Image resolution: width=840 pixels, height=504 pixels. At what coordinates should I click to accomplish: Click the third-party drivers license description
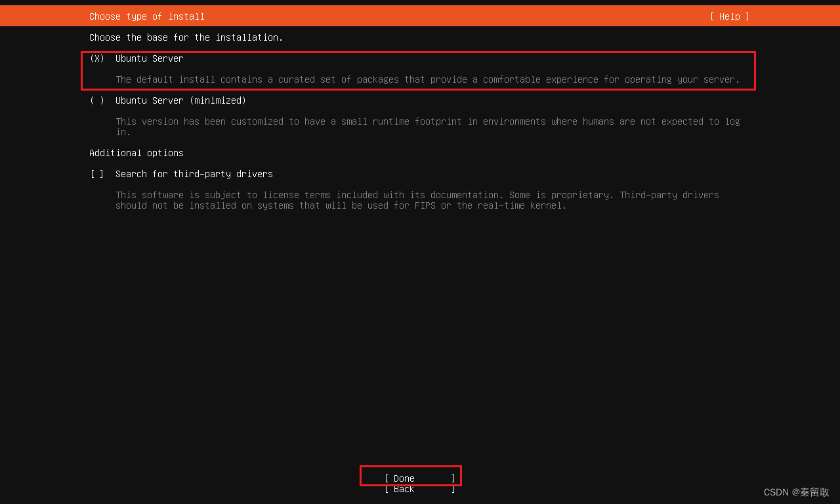417,200
